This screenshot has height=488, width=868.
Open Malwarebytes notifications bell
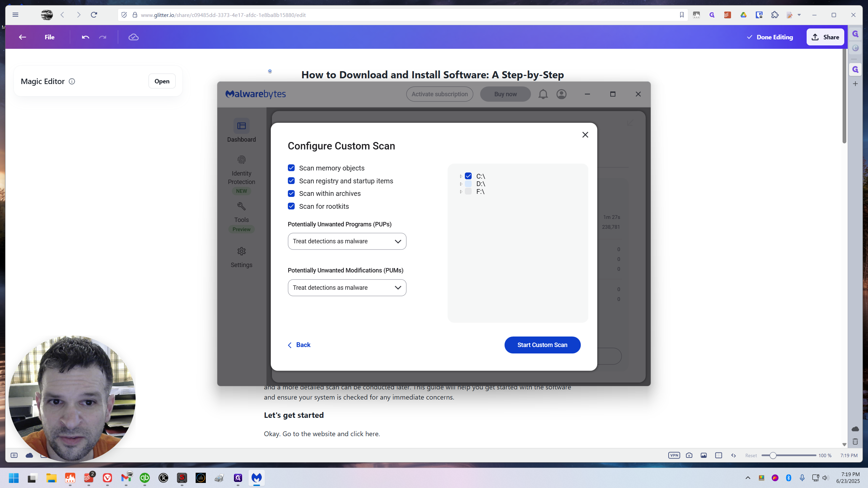coord(543,94)
